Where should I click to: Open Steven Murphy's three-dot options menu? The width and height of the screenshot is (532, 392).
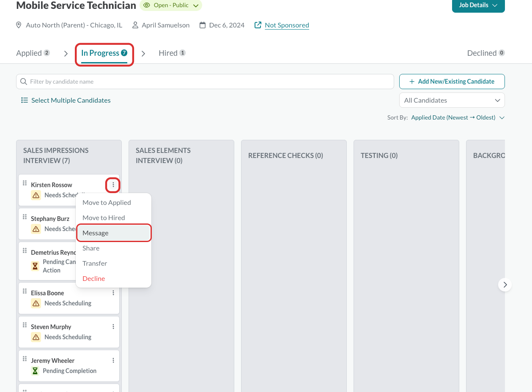[113, 327]
